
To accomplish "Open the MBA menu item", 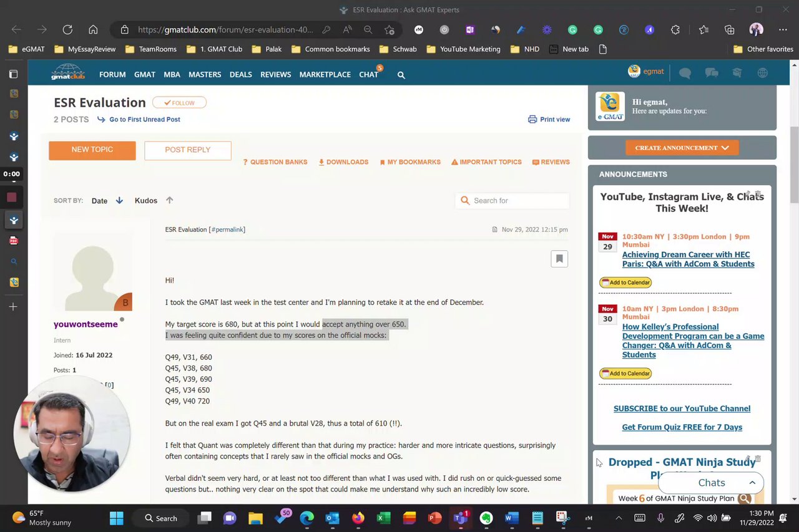I will (x=172, y=75).
